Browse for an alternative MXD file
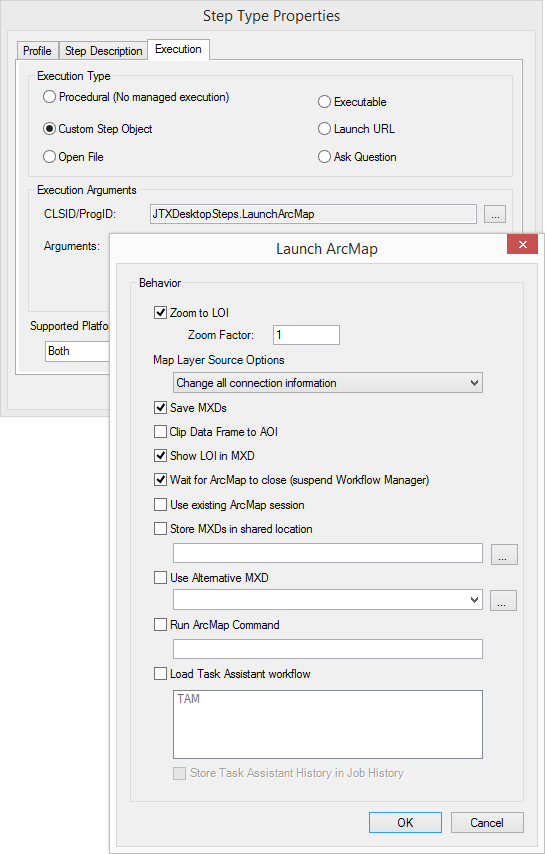Viewport: 545px width, 854px height. 503,601
